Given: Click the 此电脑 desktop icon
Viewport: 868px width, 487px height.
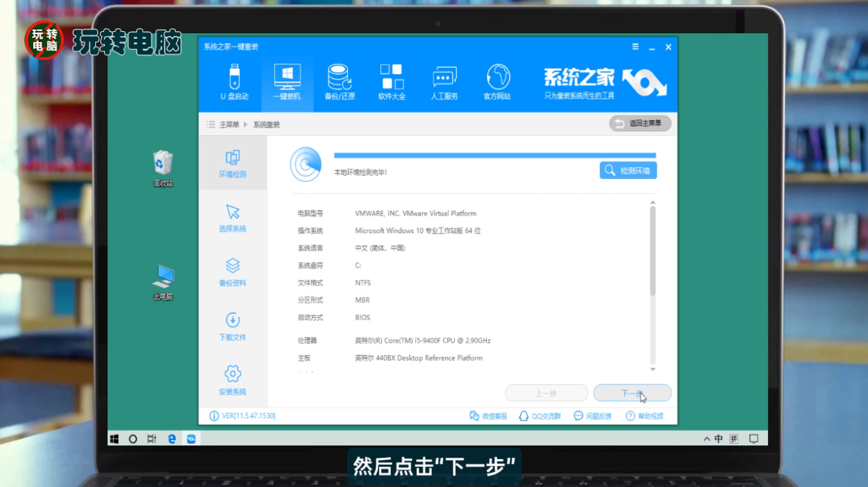Looking at the screenshot, I should click(163, 282).
